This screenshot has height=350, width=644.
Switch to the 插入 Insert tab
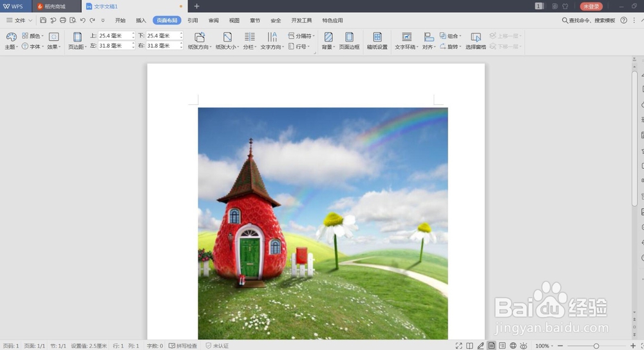tap(141, 20)
